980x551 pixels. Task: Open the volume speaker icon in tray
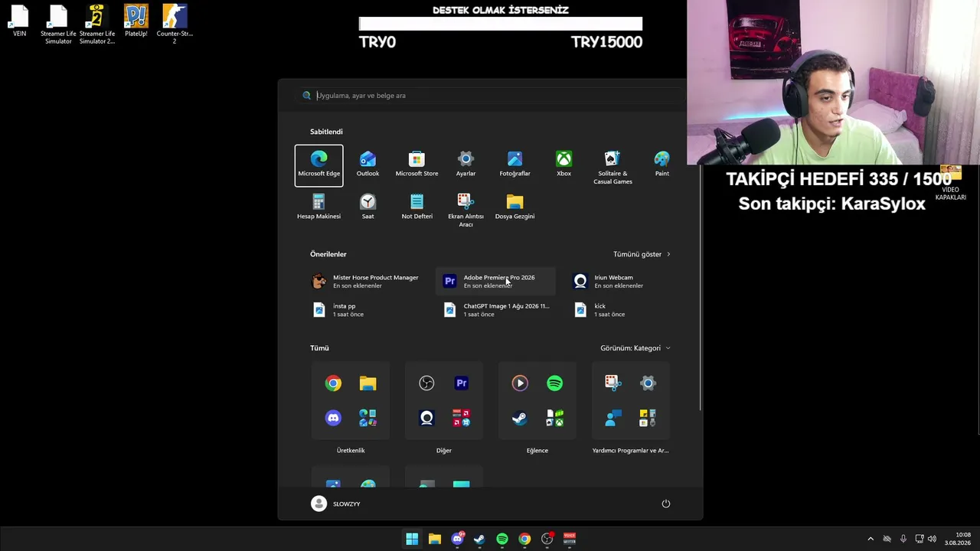(x=932, y=539)
